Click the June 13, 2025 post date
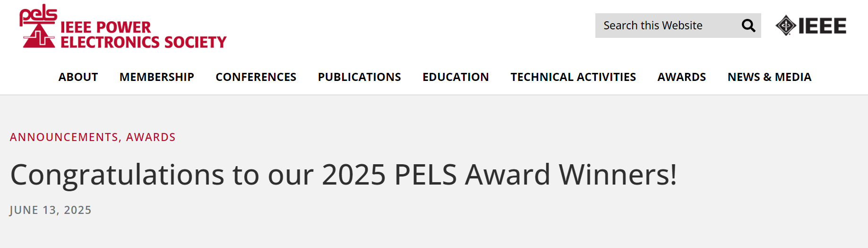Viewport: 868px width, 248px height. click(x=51, y=210)
